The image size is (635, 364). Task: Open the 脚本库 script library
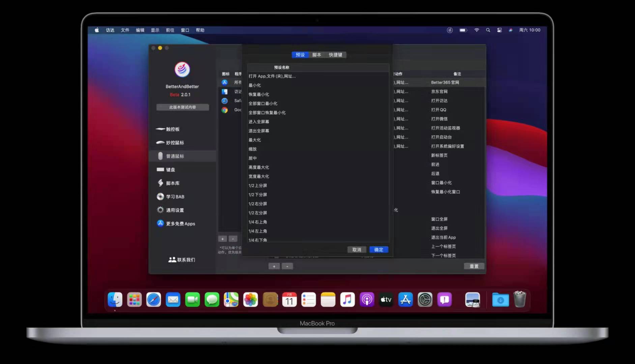tap(182, 183)
